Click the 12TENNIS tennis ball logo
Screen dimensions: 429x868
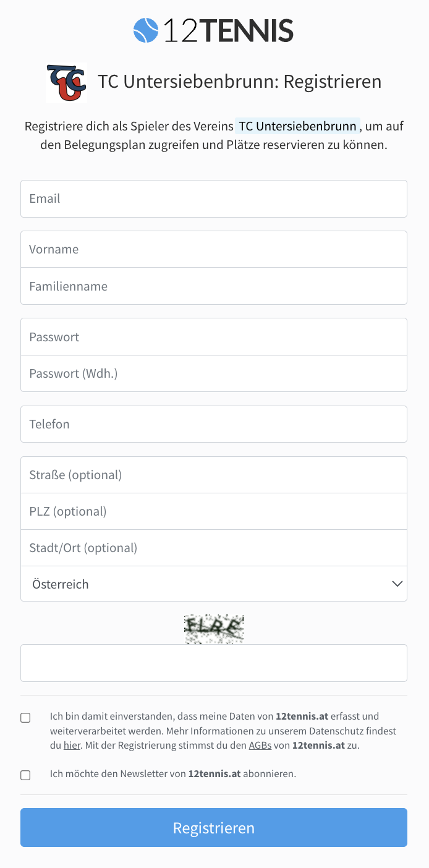point(145,30)
